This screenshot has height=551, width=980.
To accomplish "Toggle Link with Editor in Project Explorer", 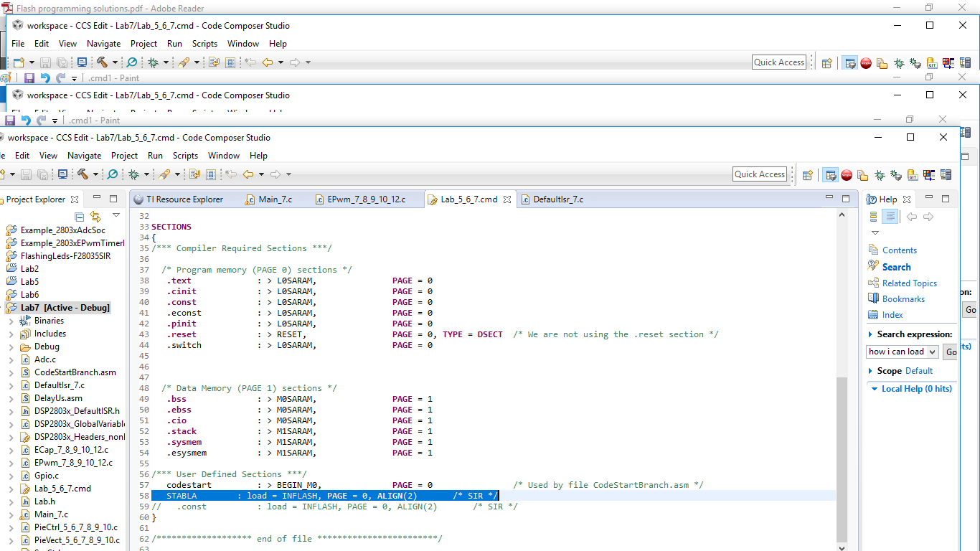I will click(x=95, y=217).
